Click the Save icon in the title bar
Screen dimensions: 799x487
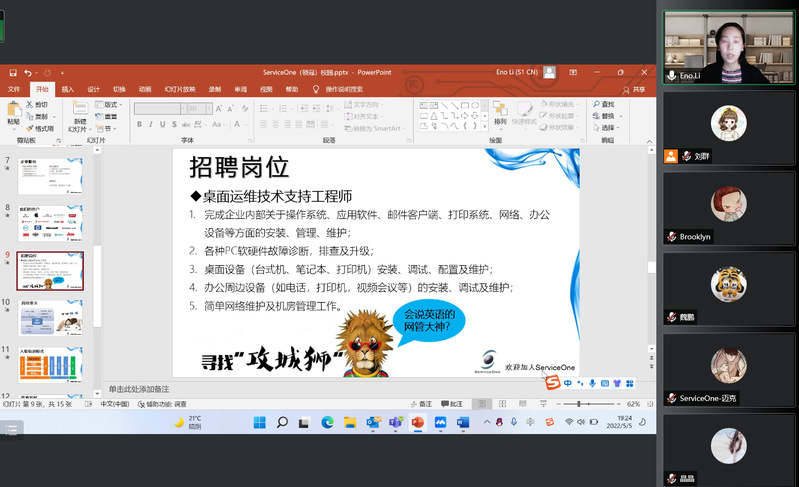click(12, 73)
